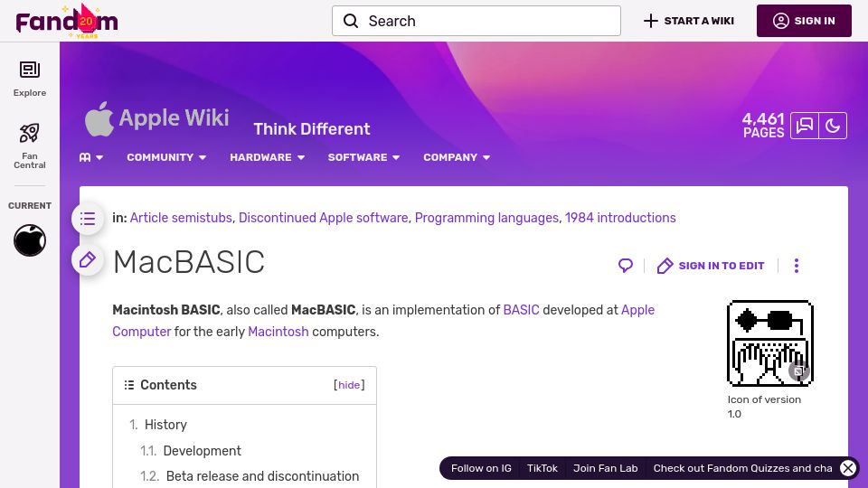Open article comments speech bubble icon
This screenshot has width=868, height=488.
coord(626,266)
